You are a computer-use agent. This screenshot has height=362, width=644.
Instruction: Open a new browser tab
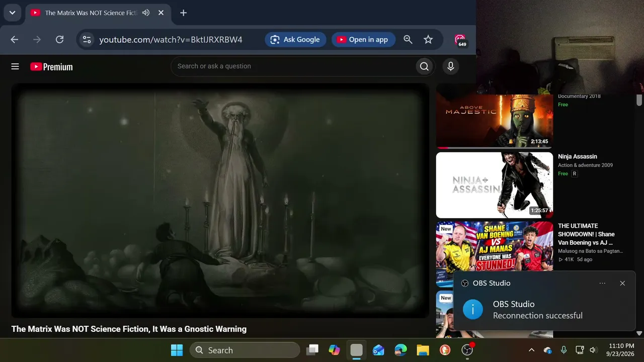[x=183, y=13]
